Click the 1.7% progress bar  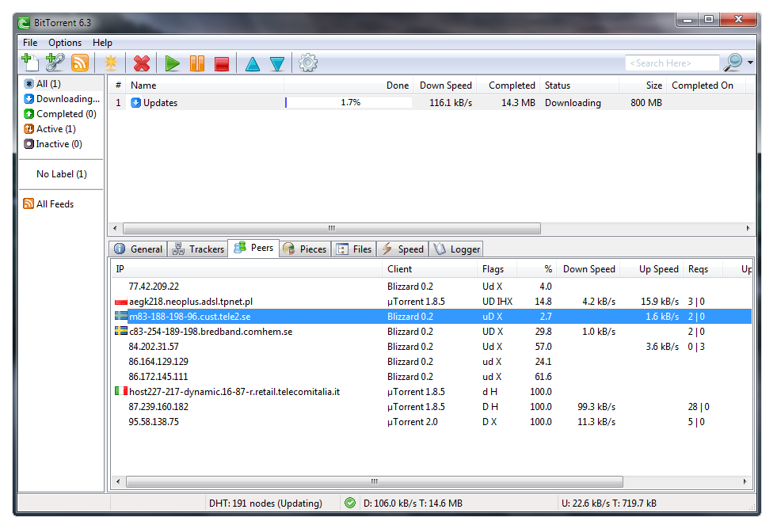point(349,103)
